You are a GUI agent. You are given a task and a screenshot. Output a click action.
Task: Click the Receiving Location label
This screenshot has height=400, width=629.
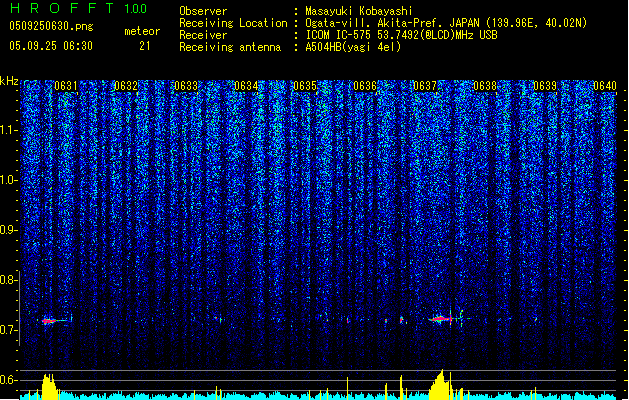pyautogui.click(x=233, y=23)
